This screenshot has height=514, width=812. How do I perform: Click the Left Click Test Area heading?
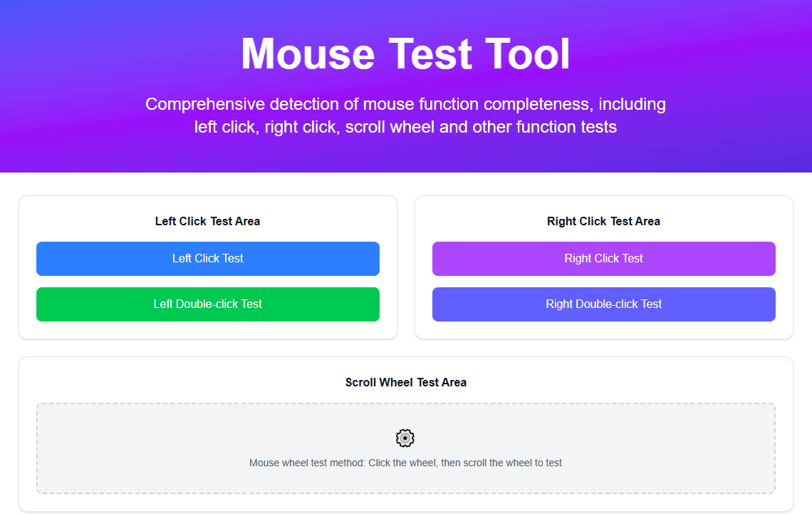point(208,221)
